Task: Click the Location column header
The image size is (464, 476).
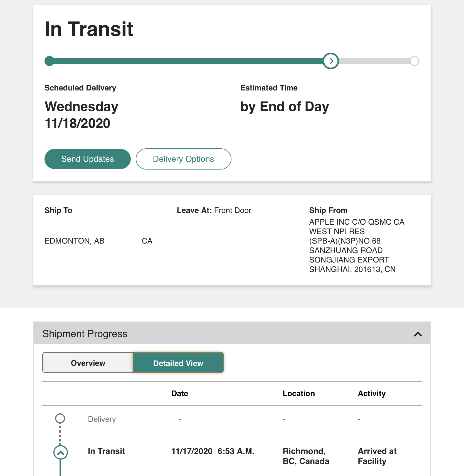Action: [299, 393]
